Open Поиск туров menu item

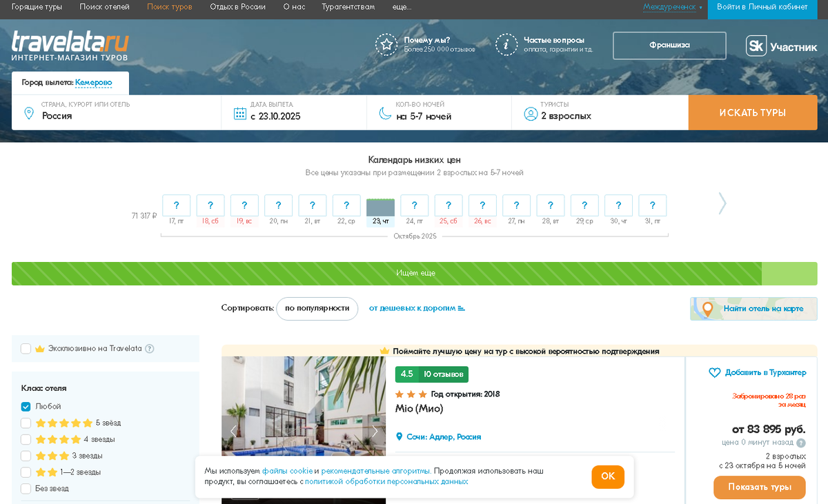coord(170,7)
